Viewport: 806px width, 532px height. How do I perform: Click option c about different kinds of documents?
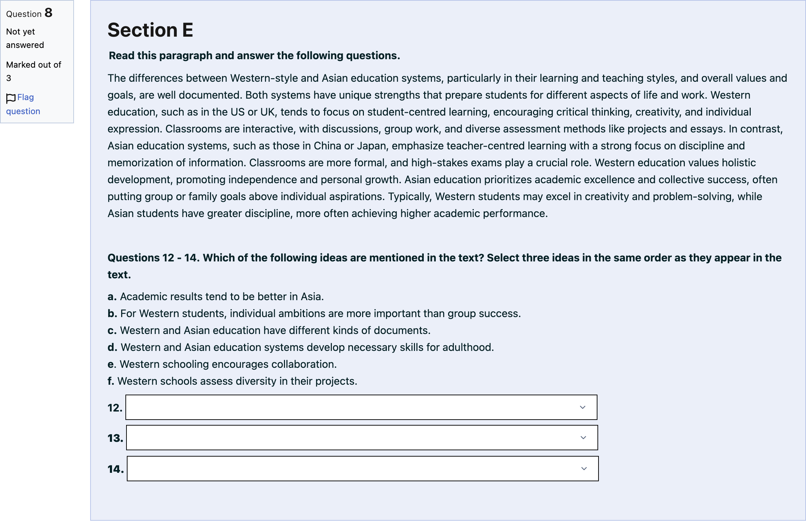click(269, 330)
